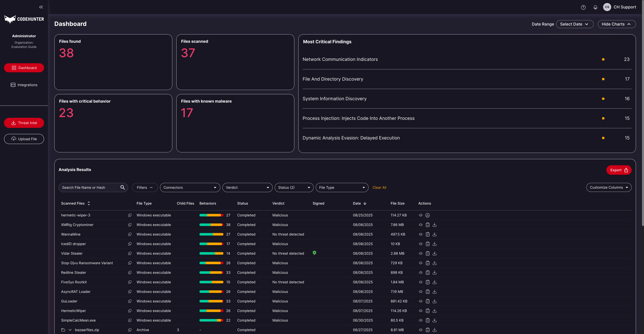This screenshot has width=644, height=334.
Task: Click chart icon in hermetic-wiper-3 row
Action: (x=427, y=215)
